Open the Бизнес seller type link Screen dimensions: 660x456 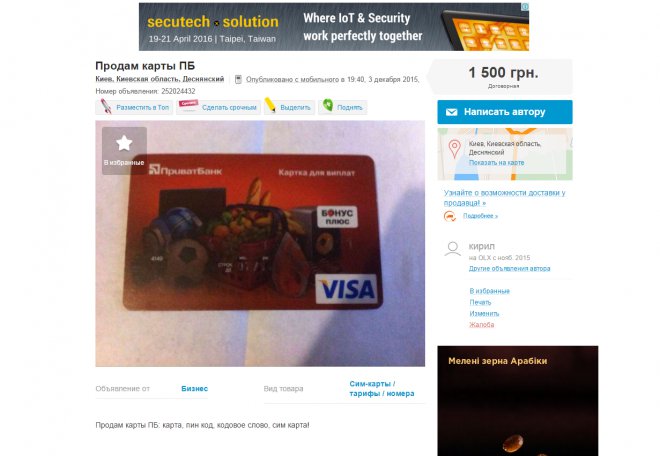[194, 389]
